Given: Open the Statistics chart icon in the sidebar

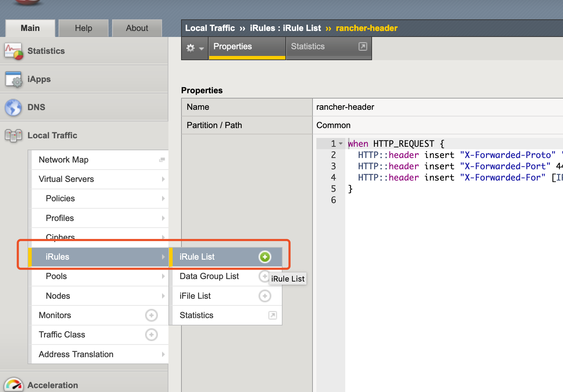Looking at the screenshot, I should [x=14, y=51].
